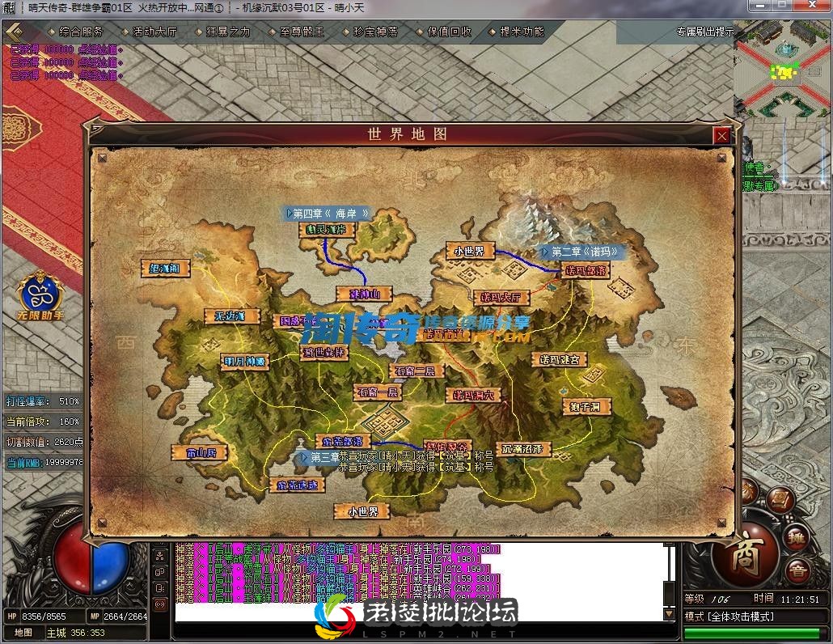The image size is (833, 644).
Task: Close the 世界地图 window
Action: point(721,136)
